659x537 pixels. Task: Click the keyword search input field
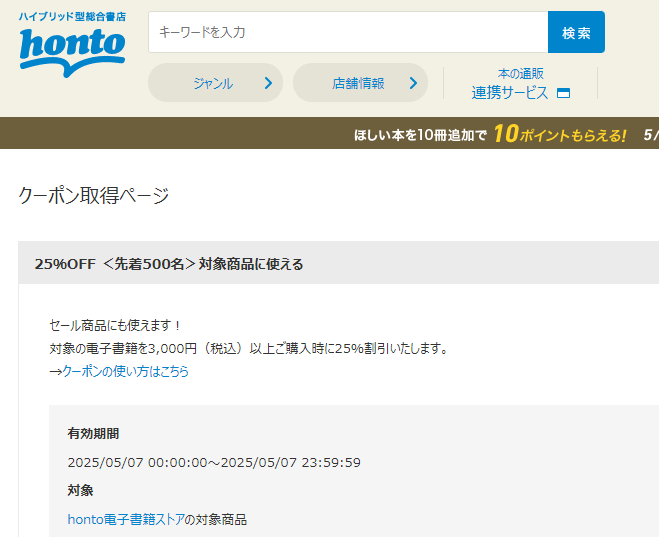348,32
